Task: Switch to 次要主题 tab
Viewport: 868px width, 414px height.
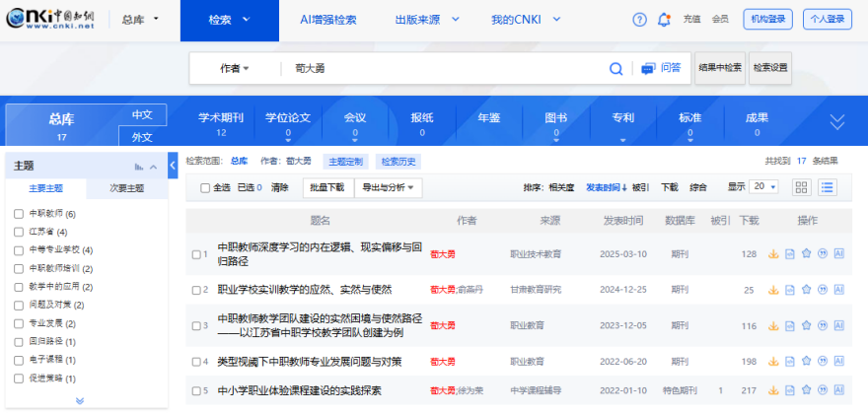Action: click(126, 188)
